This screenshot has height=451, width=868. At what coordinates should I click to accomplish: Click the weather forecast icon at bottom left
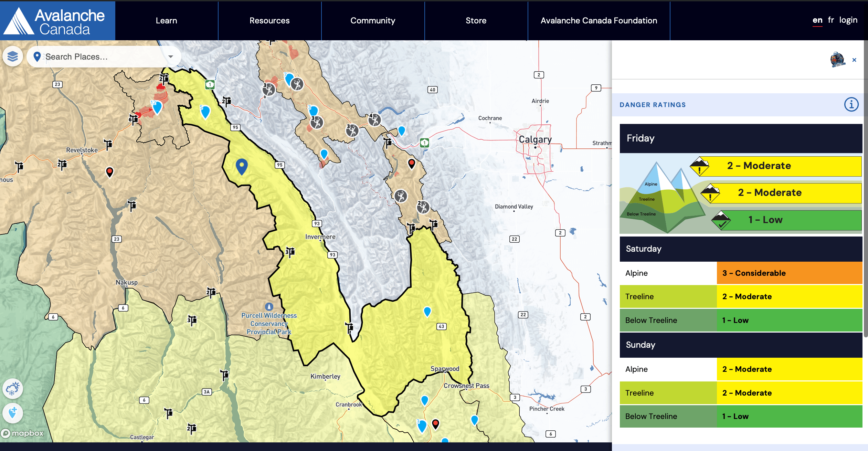tap(13, 389)
